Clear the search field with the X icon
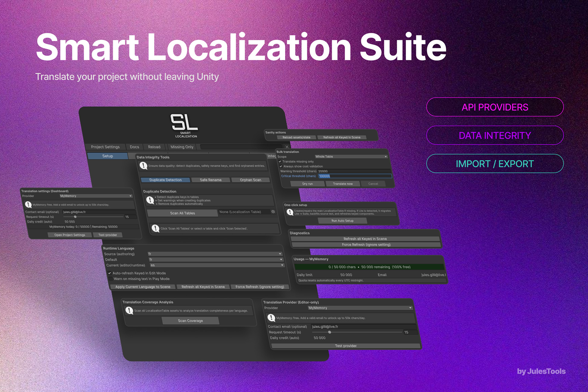The height and width of the screenshot is (392, 588). pos(287,147)
